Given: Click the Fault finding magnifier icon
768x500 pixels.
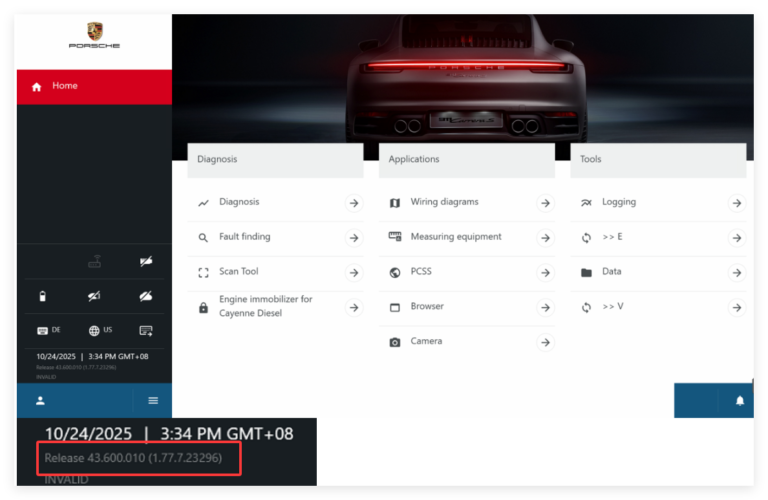Looking at the screenshot, I should [x=204, y=238].
